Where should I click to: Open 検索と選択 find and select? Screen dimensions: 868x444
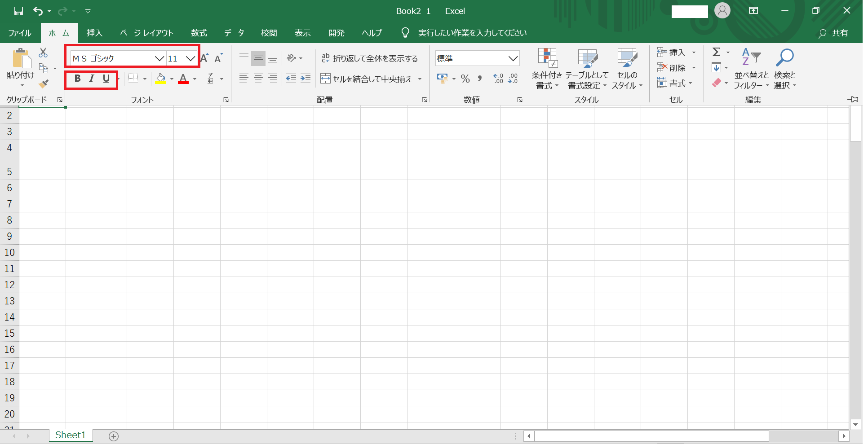click(x=785, y=68)
